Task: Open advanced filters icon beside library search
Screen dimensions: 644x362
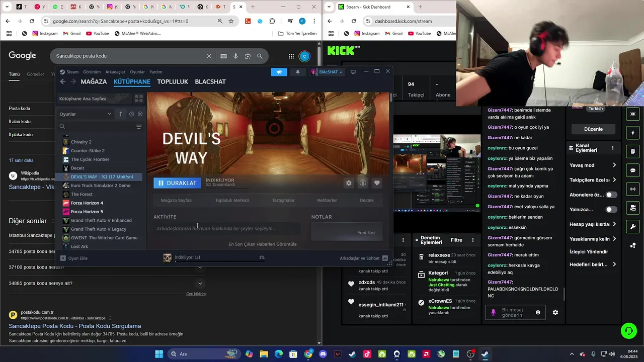Action: (139, 127)
